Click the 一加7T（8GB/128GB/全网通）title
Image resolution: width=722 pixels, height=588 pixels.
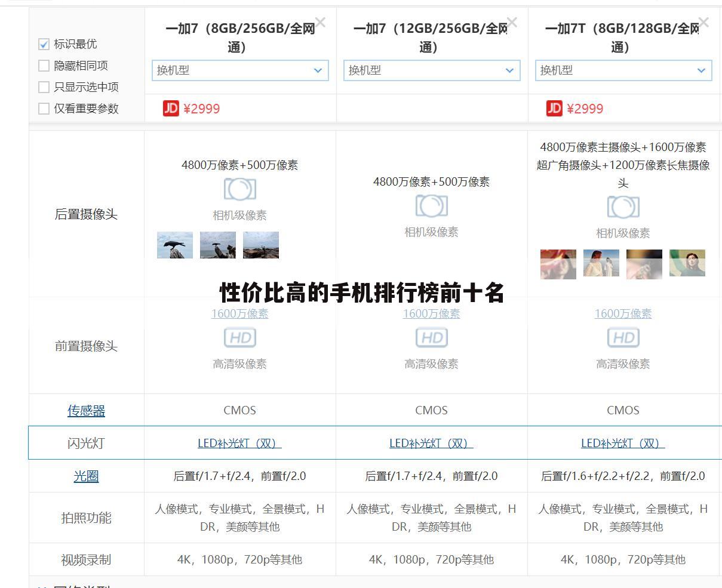(x=622, y=38)
